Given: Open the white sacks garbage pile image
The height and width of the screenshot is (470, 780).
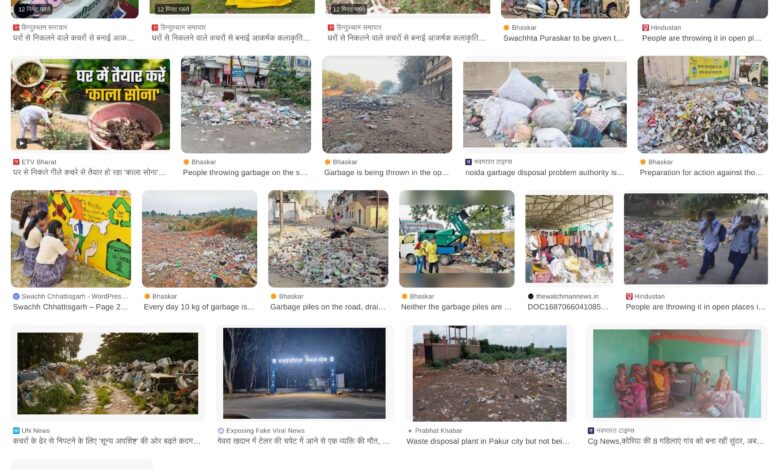Looking at the screenshot, I should (x=545, y=104).
